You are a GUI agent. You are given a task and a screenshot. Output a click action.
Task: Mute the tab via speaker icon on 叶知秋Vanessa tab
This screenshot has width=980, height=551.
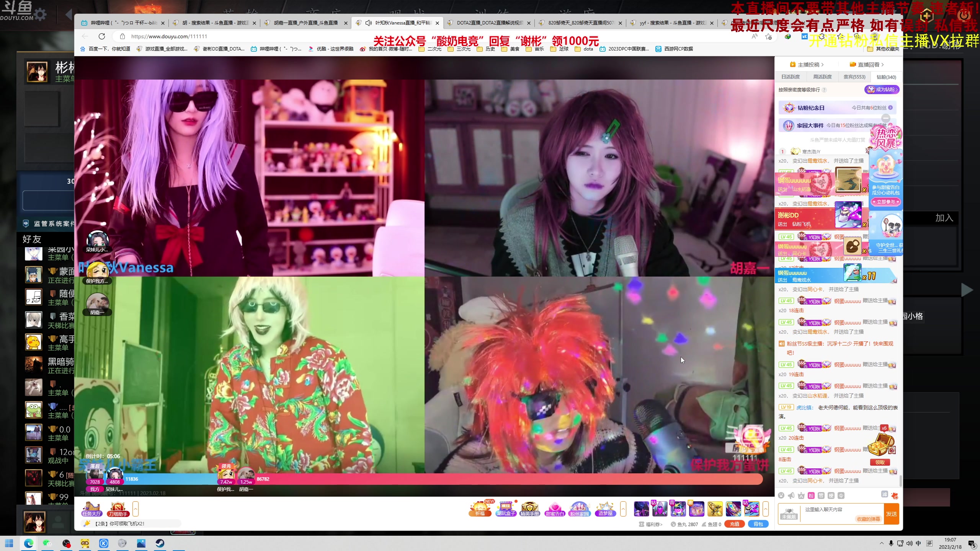point(368,23)
